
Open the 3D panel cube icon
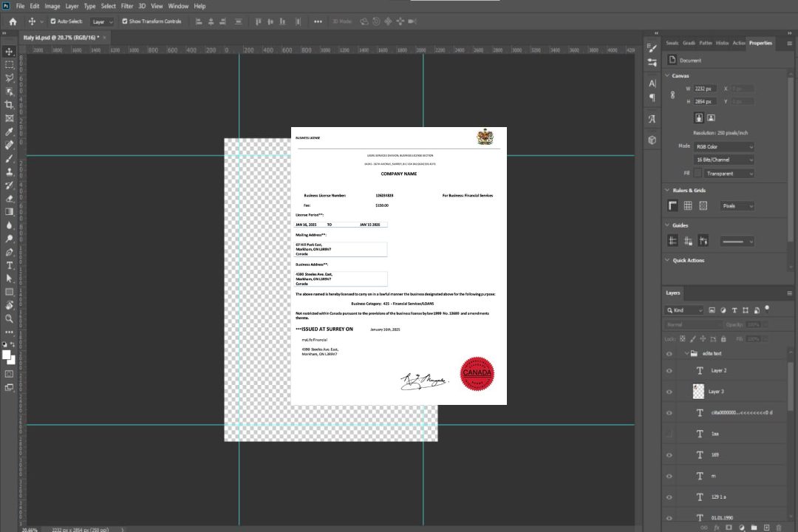click(652, 140)
